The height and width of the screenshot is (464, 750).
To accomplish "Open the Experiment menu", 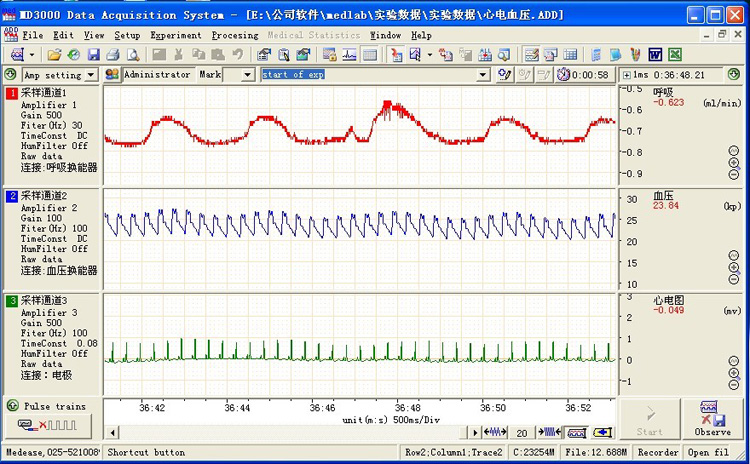I will (x=176, y=35).
